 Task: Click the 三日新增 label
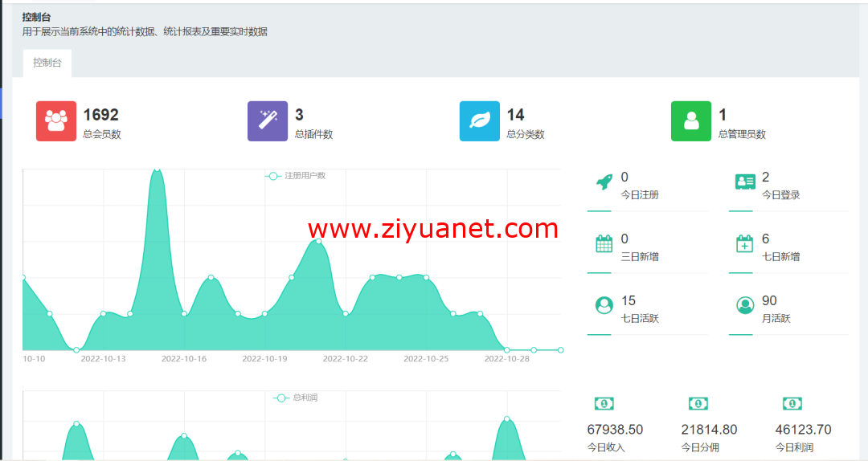coord(640,257)
